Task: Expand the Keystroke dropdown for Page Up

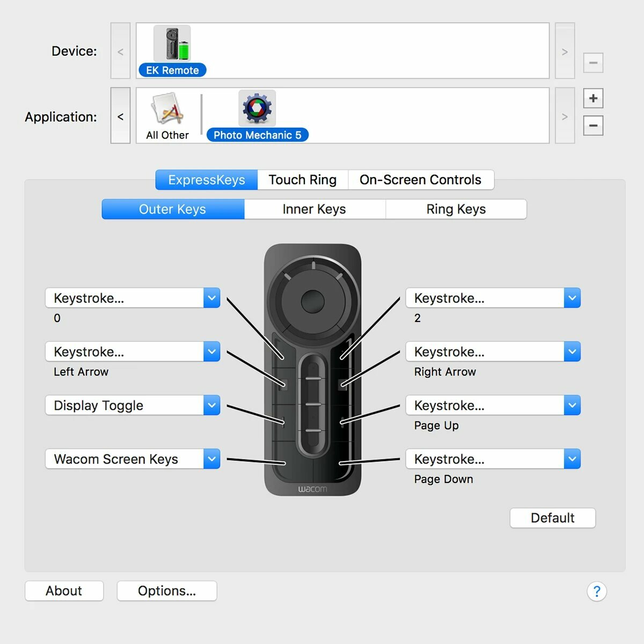Action: point(493,405)
